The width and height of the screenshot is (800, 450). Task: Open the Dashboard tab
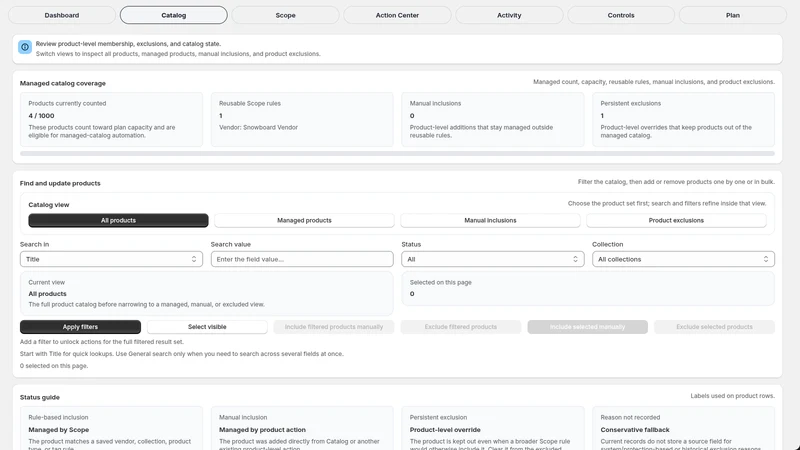point(62,15)
